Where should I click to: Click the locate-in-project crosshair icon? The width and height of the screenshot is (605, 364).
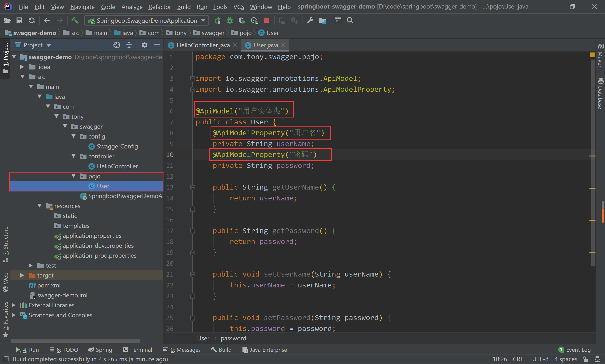(117, 45)
